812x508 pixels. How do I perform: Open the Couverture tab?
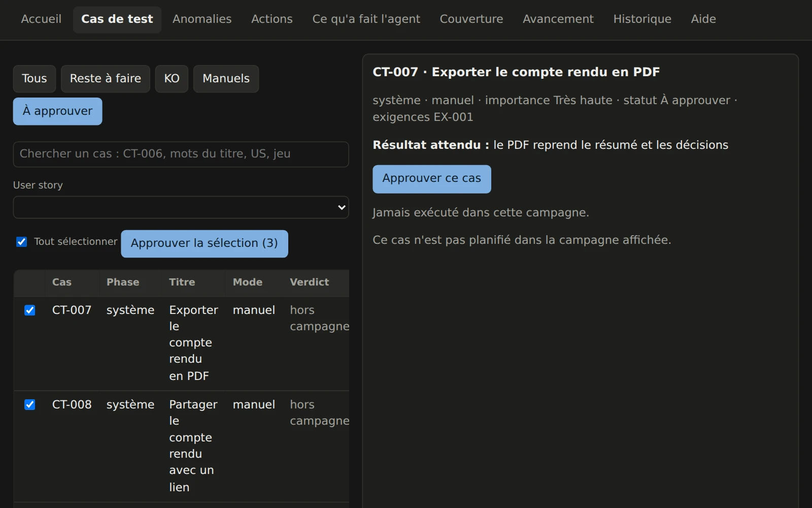click(x=471, y=19)
